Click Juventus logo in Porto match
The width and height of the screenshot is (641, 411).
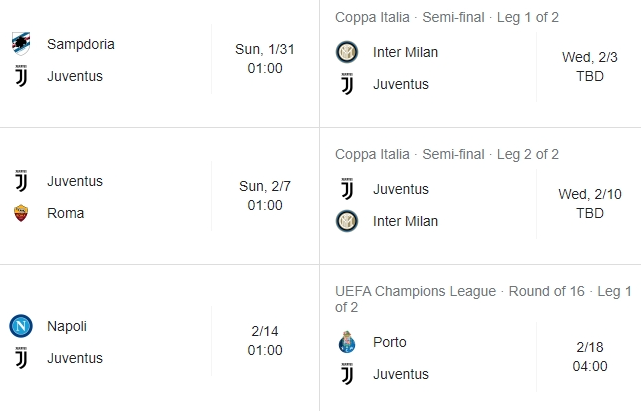(x=347, y=374)
